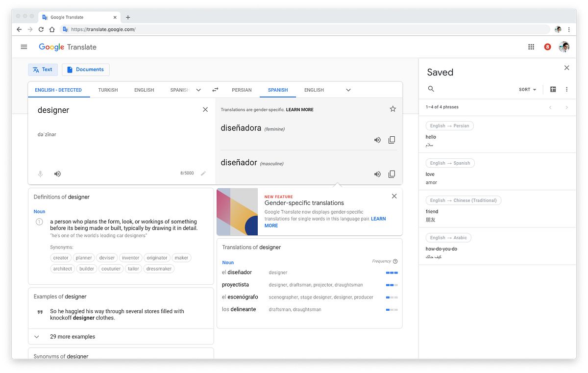Click the 'planner' synonym chip
Viewport: 588px width, 373px height.
(84, 258)
